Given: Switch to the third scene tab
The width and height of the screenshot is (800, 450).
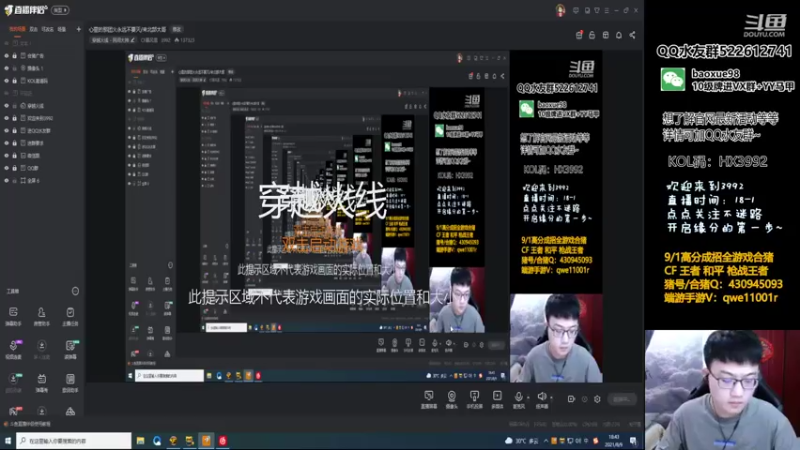Looking at the screenshot, I should [x=47, y=29].
